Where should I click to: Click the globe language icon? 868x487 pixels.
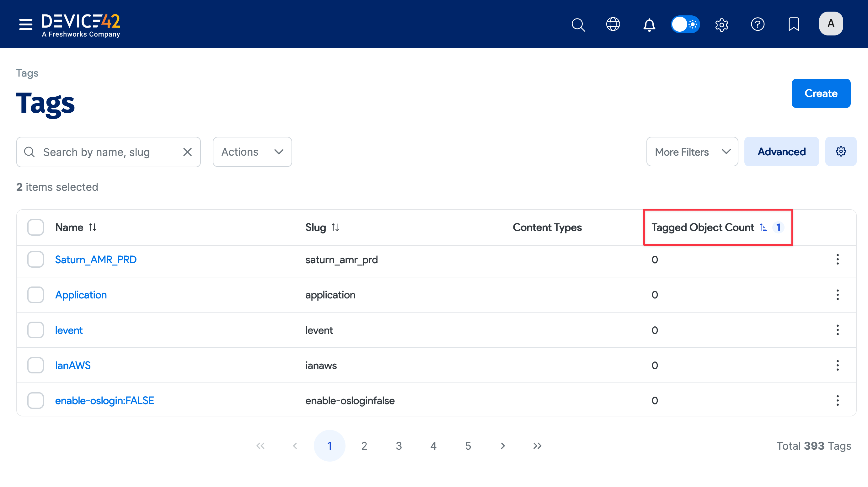pyautogui.click(x=613, y=24)
